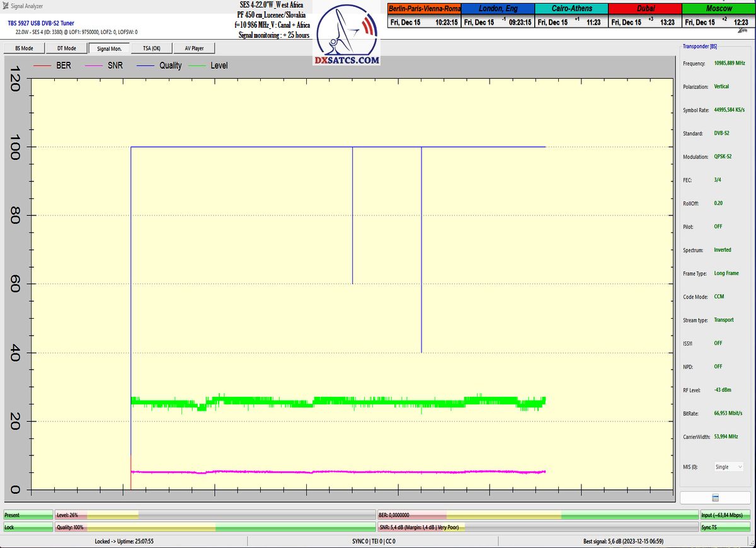Click the Level 26% signal bar
Image resolution: width=756 pixels, height=548 pixels.
pos(214,515)
